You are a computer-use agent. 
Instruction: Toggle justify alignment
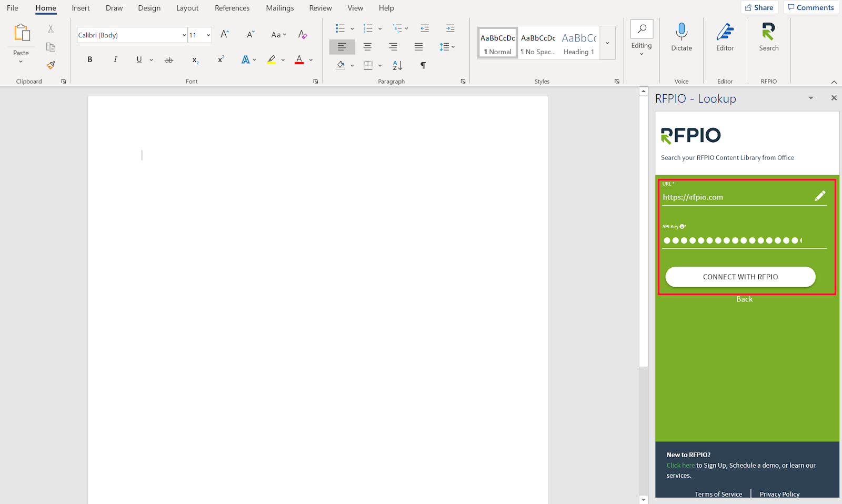(x=418, y=47)
